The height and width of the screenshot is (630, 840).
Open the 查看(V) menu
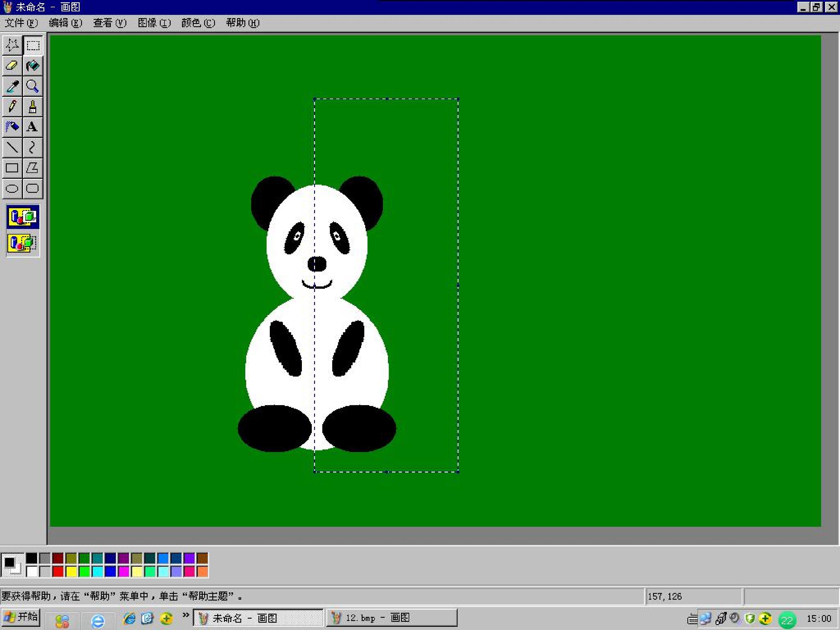[x=110, y=23]
